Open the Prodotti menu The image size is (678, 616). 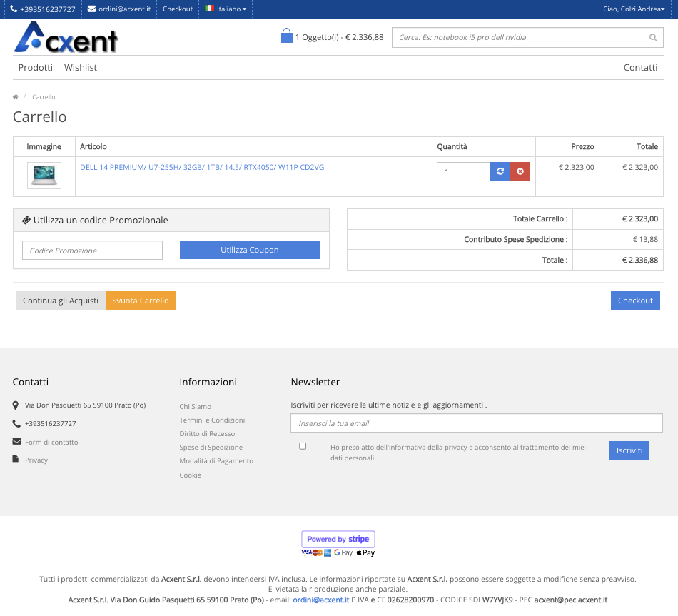click(x=36, y=67)
